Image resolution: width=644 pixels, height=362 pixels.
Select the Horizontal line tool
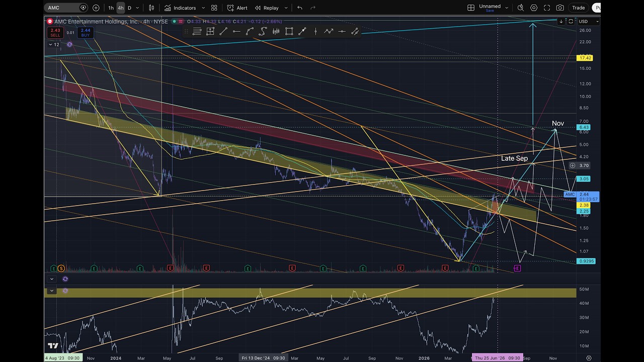pos(342,31)
